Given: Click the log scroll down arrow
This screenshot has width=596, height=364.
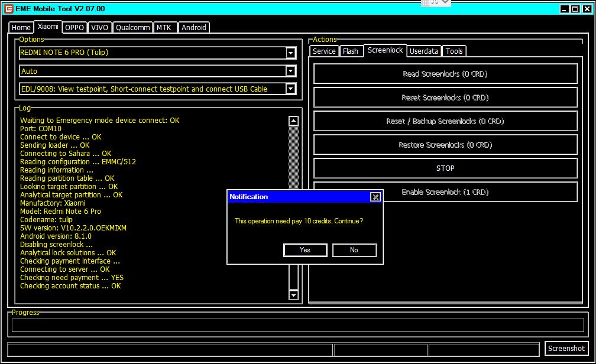Looking at the screenshot, I should (293, 295).
